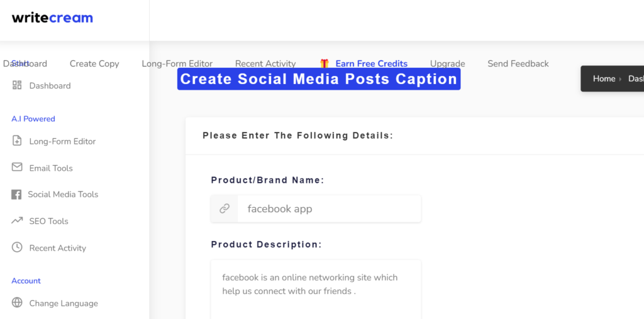
Task: Click the Earn Free Credits link
Action: [x=371, y=63]
